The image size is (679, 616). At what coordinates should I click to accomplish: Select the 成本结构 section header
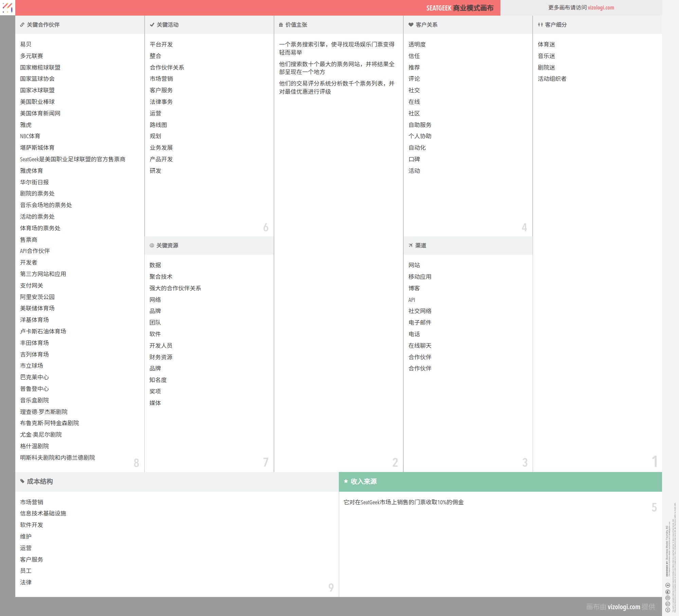coord(40,482)
